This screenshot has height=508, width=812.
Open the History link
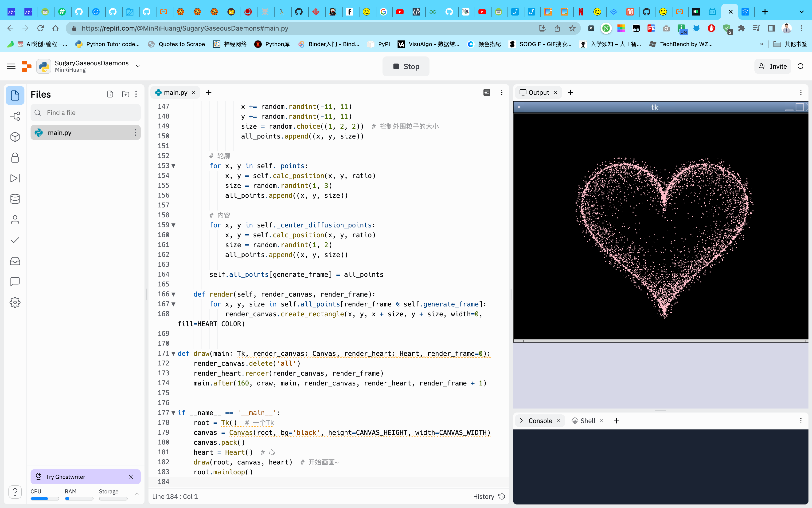point(488,496)
